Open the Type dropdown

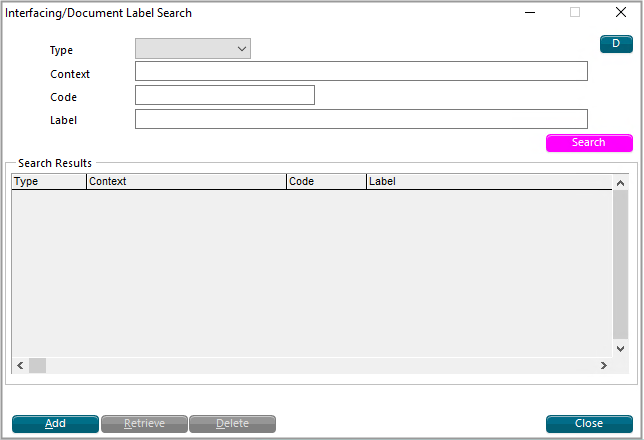[x=193, y=48]
